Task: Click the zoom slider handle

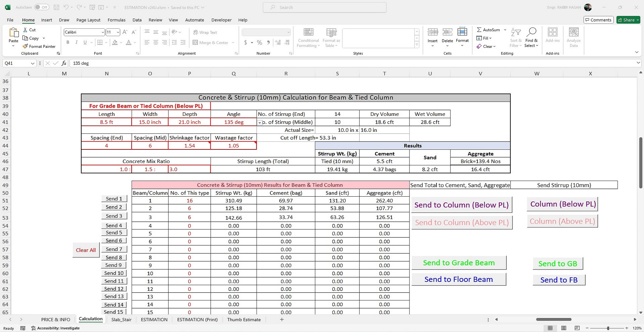Action: [x=608, y=328]
